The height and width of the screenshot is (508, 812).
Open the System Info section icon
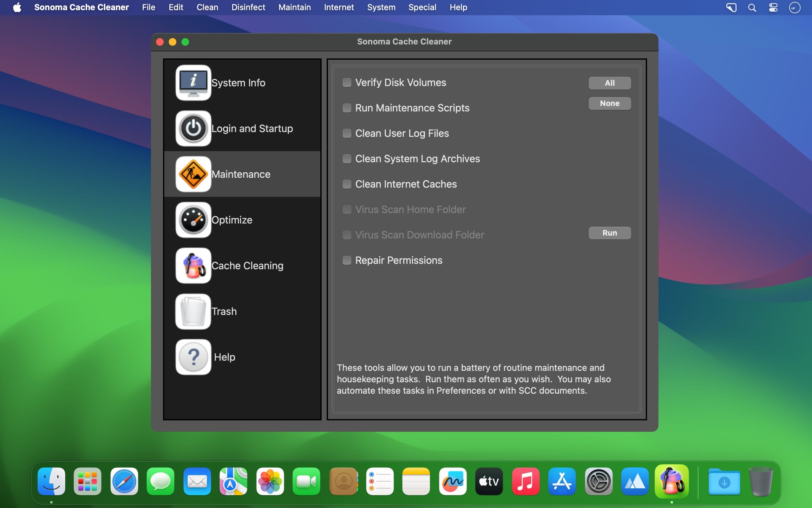coord(193,82)
